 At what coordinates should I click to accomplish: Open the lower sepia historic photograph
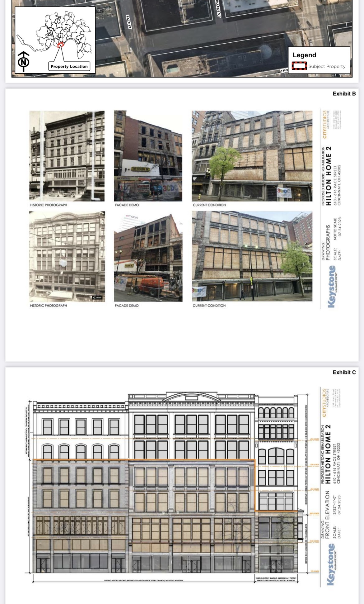point(67,256)
